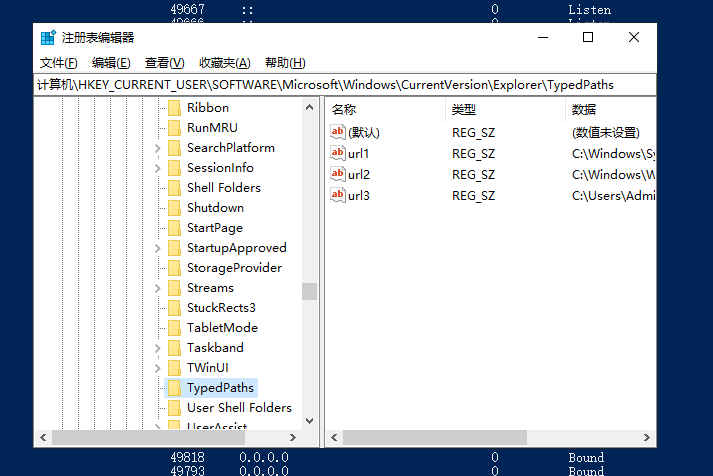Click the TabletMode folder icon
Screen dimensions: 713x476
tap(175, 328)
